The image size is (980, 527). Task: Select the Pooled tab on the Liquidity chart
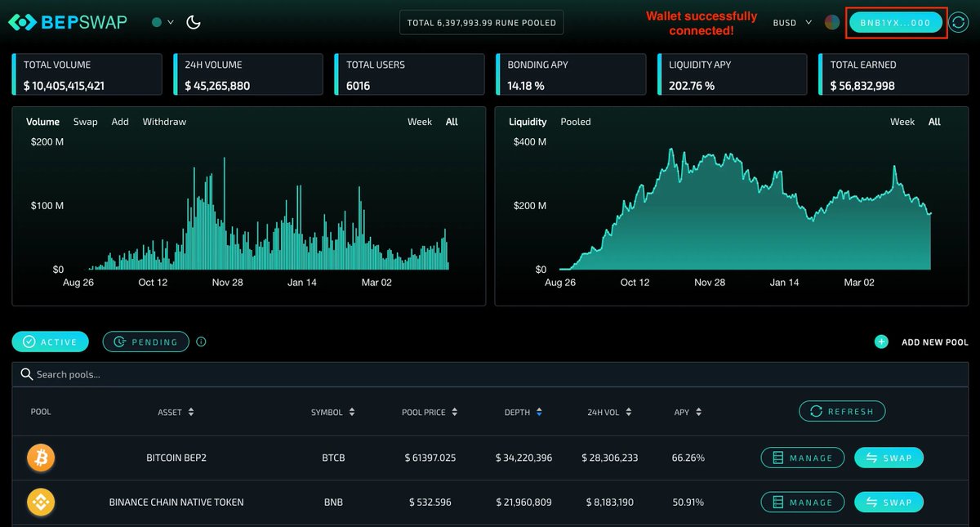pos(575,121)
